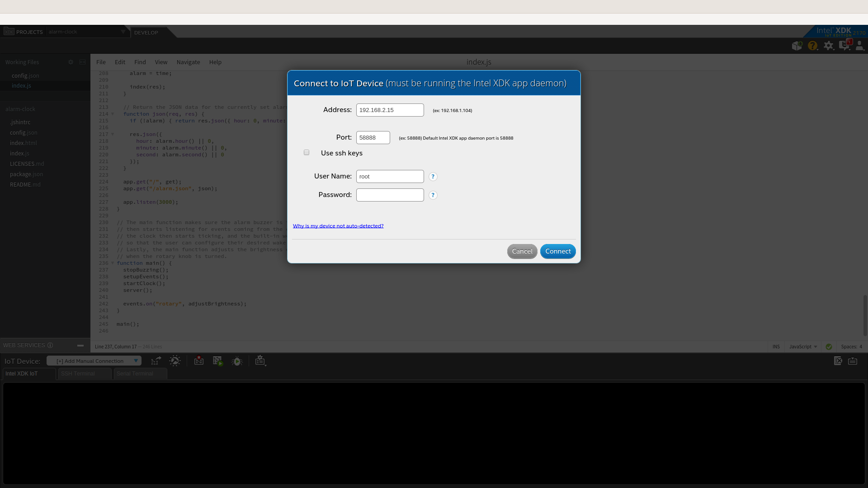Collapse the WEB SERVICES panel

(x=80, y=345)
